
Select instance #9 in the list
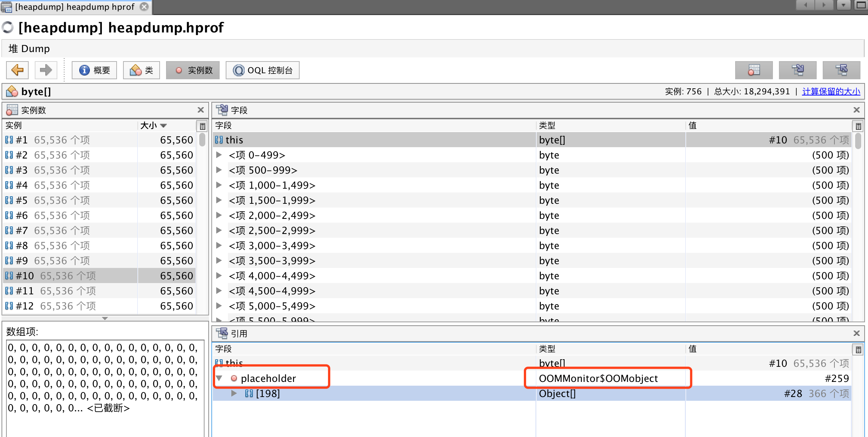[x=100, y=261]
